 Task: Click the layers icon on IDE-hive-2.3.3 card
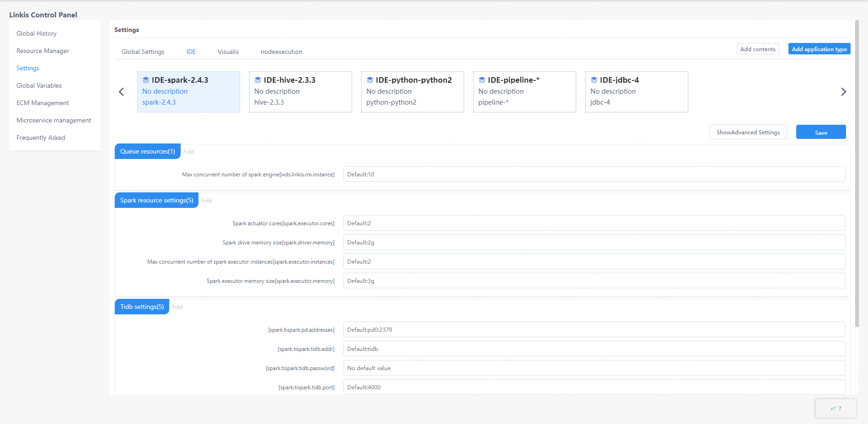[x=258, y=80]
